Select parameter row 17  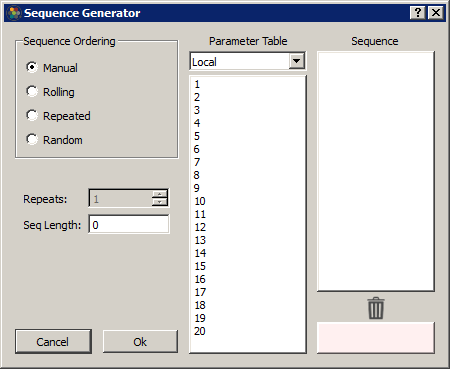[x=247, y=292]
